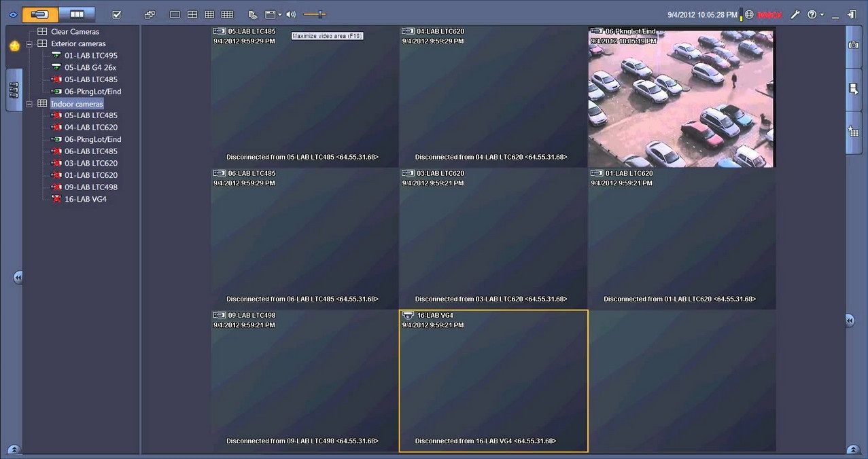Collapse the Exterior cameras tree node

click(x=29, y=43)
